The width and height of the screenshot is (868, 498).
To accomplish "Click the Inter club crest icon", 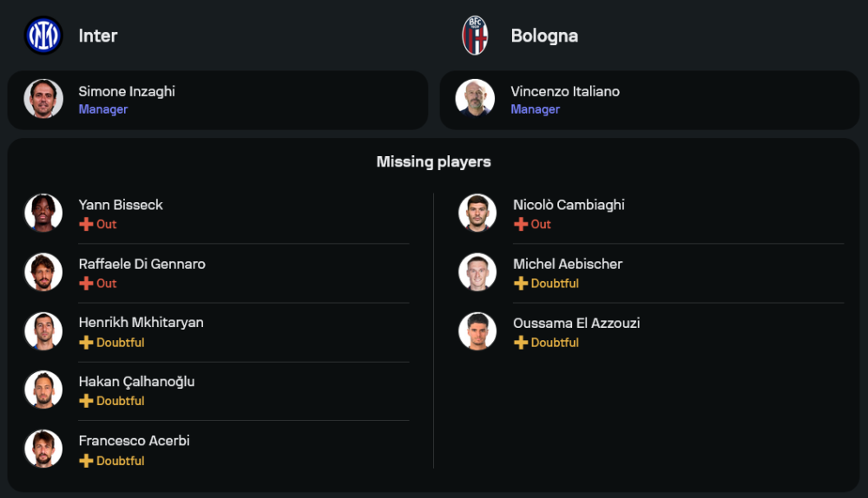I will click(43, 36).
